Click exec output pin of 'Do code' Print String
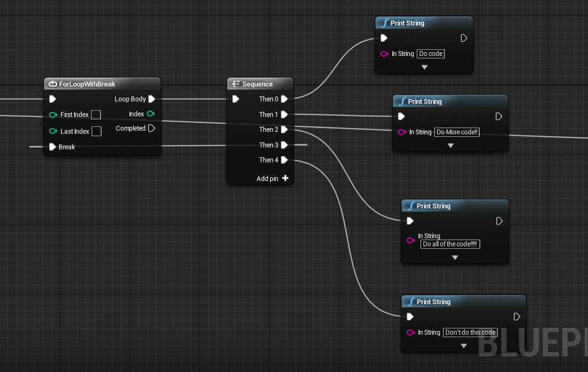Viewport: 588px width, 372px height. pos(464,38)
